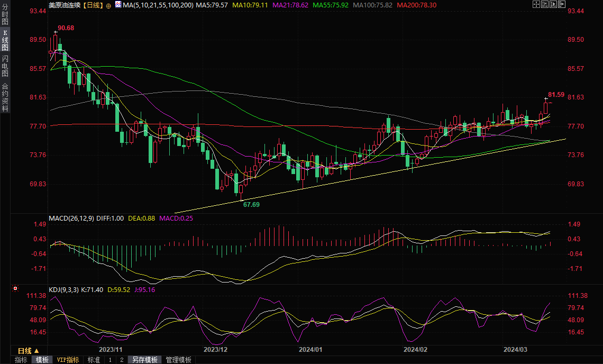Open the 日线 period dropdown at bottom-left
Screen dimensions: 603x364
click(x=29, y=351)
